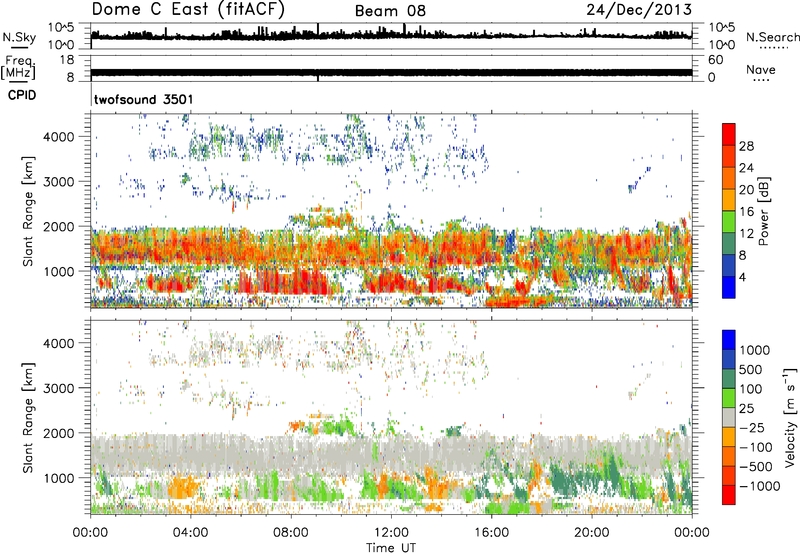Click the '04:00' time tick label
Screen dimensions: 800x554
click(190, 533)
